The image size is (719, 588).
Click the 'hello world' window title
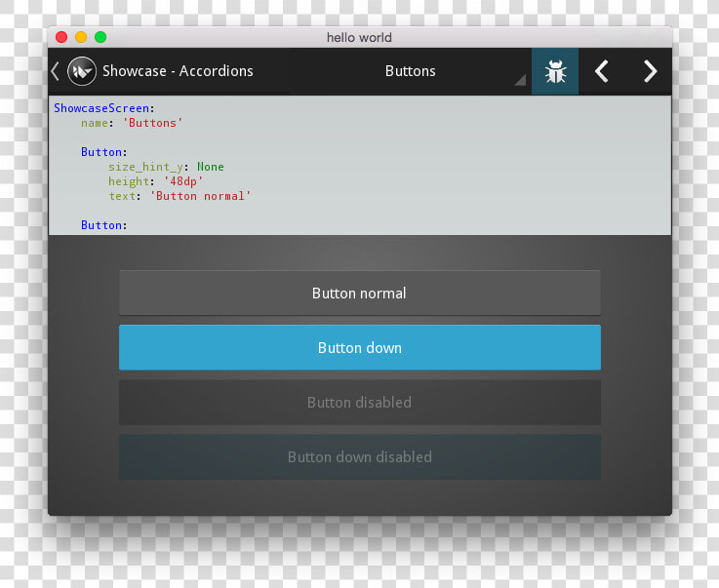[359, 38]
